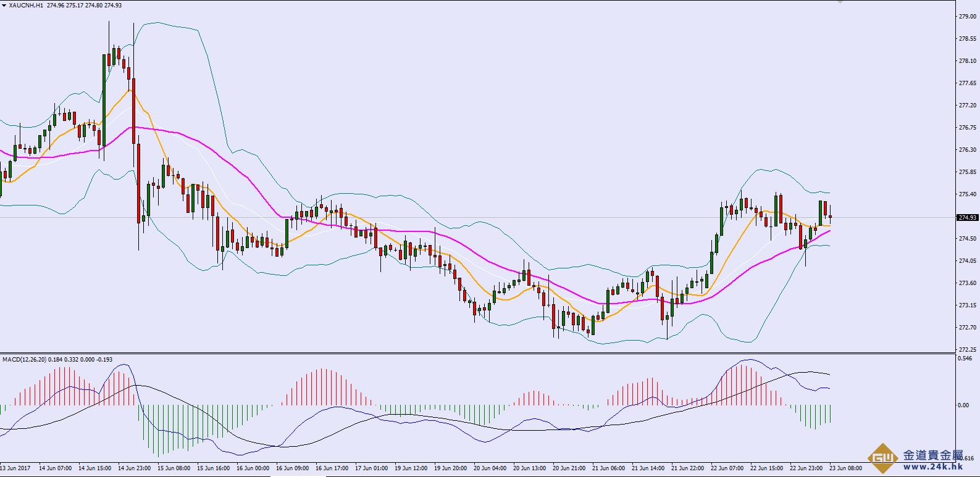Click the 19 Jun 12:00 time label
This screenshot has width=980, height=477.
(411, 468)
